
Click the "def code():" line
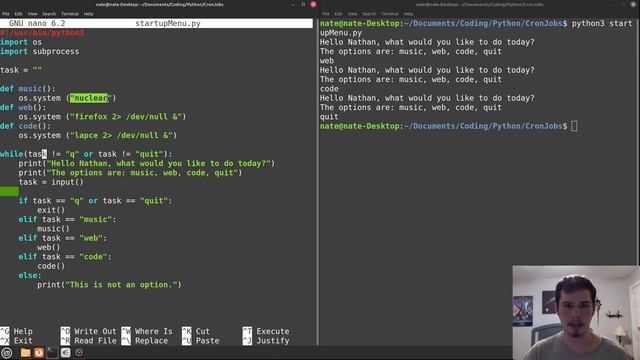click(x=26, y=126)
